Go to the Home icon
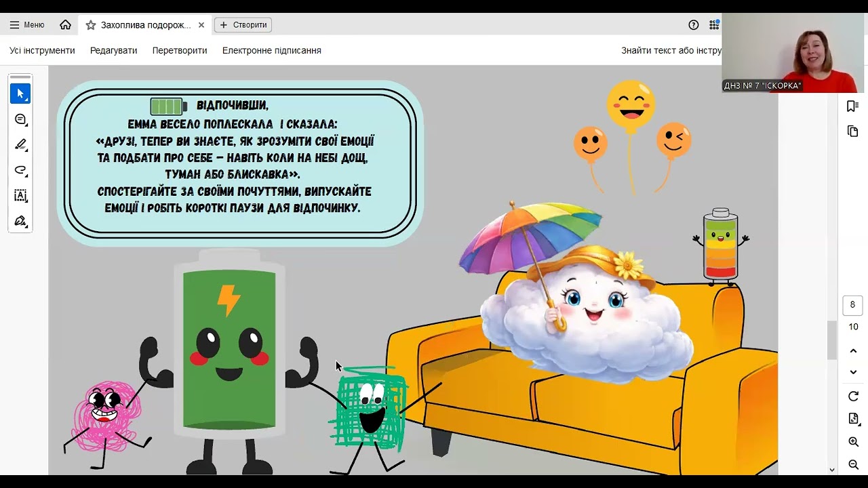Viewport: 868px width, 488px height. [x=65, y=25]
